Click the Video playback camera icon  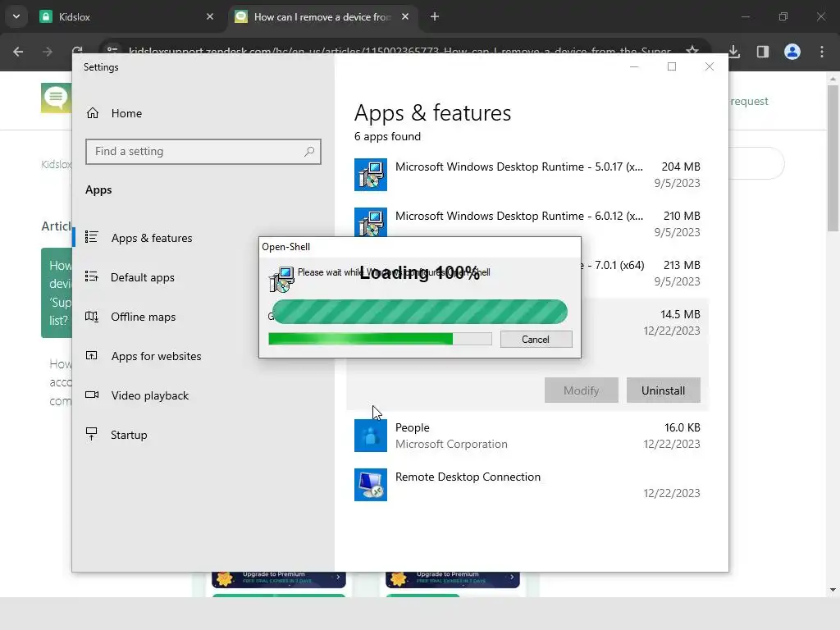(92, 395)
